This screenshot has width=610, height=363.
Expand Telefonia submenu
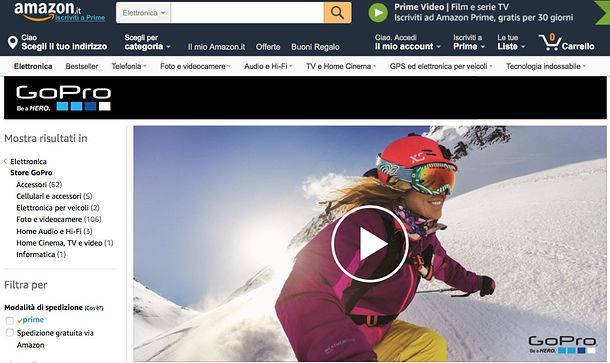tap(129, 67)
